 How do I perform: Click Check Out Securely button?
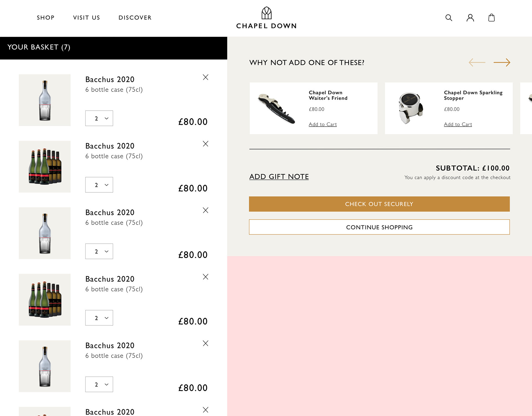(x=379, y=204)
